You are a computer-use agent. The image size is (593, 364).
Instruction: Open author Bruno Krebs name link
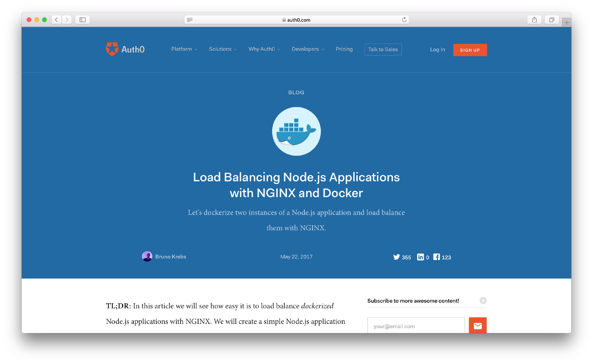click(171, 257)
